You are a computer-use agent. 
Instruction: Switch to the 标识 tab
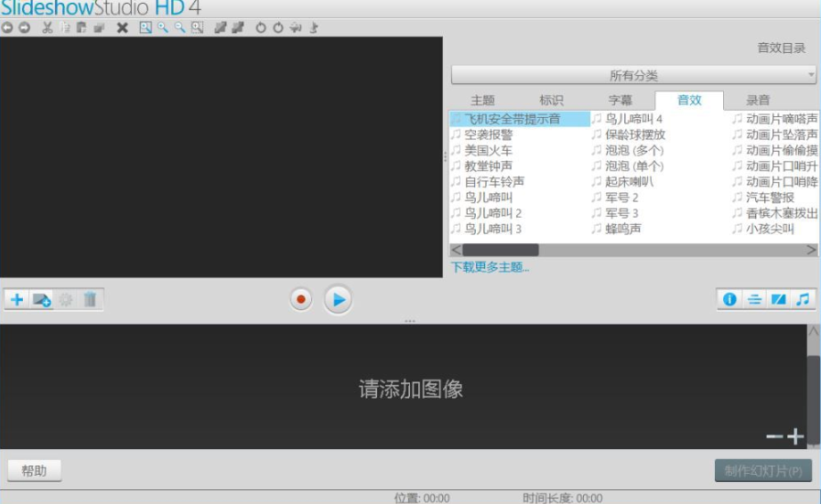pos(551,100)
